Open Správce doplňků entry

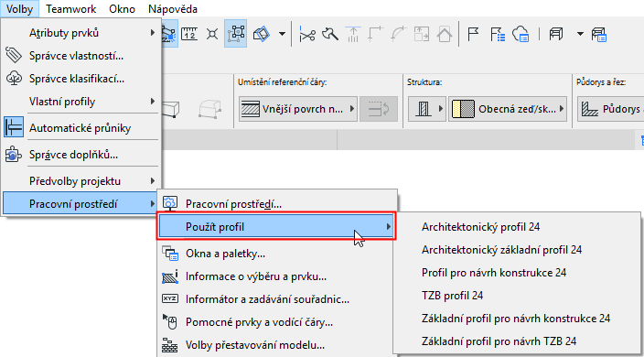[x=80, y=155]
